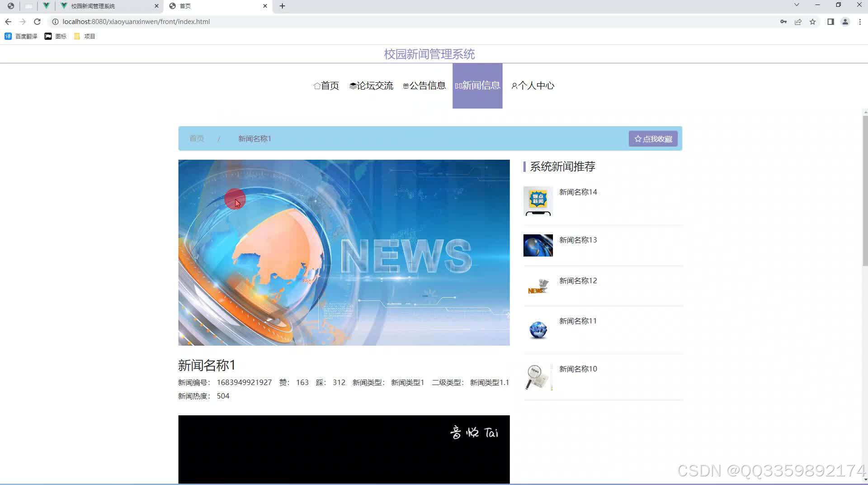
Task: Click the news number 1683949921927
Action: point(244,382)
